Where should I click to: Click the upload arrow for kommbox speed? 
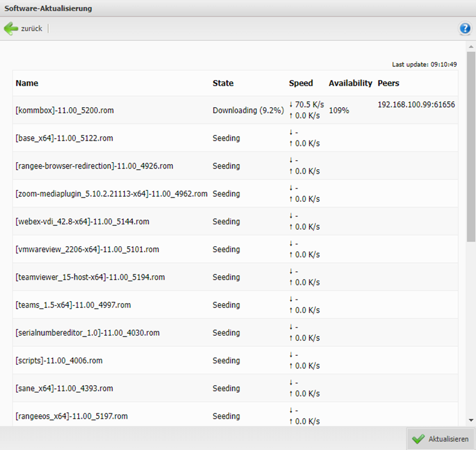pos(291,115)
